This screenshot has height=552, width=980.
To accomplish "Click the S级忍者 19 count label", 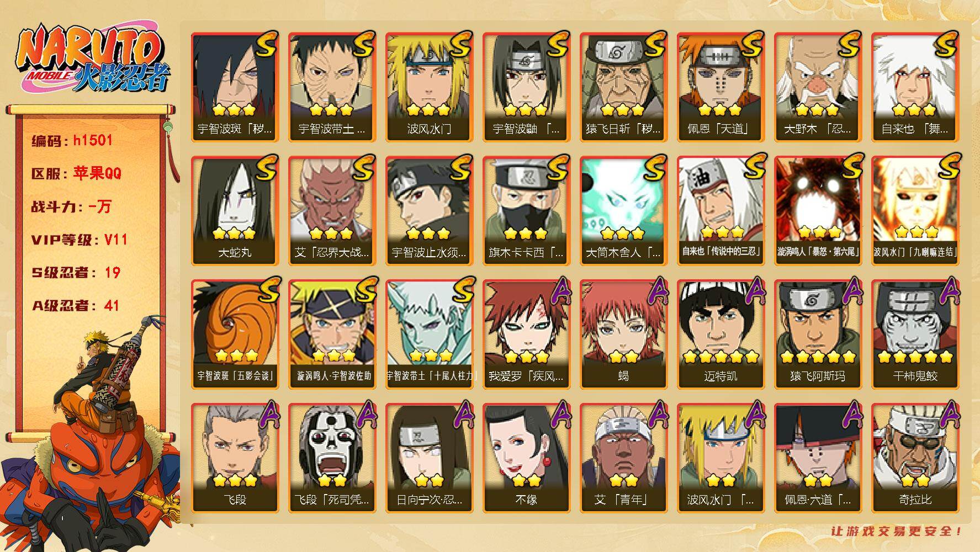I will (76, 273).
